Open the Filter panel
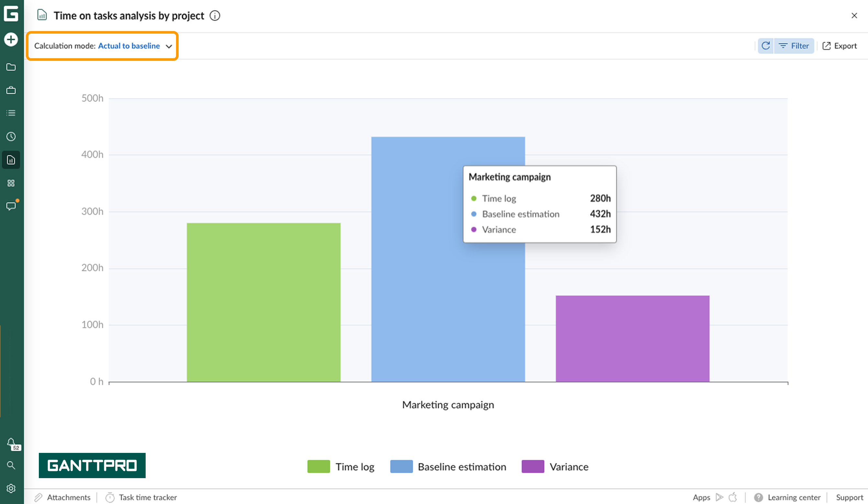Viewport: 868px width, 504px height. [x=794, y=45]
